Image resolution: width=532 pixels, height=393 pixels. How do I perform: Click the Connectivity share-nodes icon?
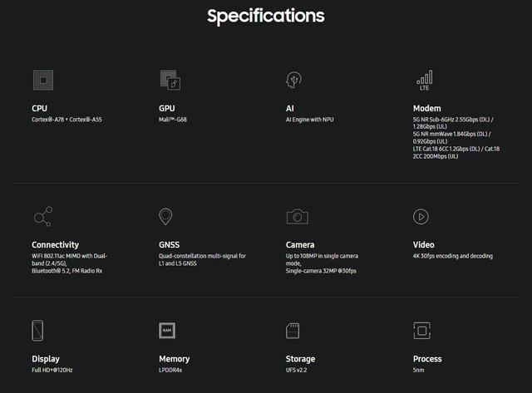[42, 217]
